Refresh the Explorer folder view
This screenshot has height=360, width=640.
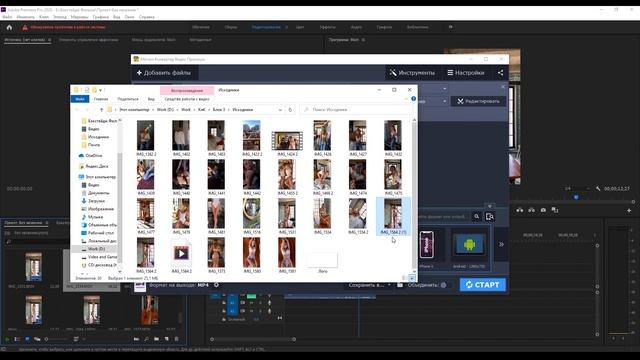290,110
